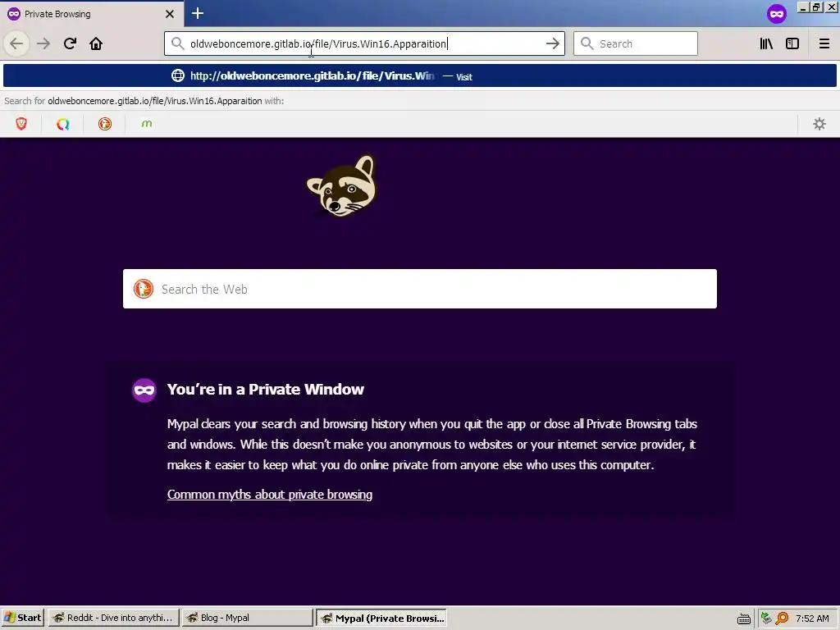Image resolution: width=840 pixels, height=630 pixels.
Task: Switch to Blog - Mypal taskbar window
Action: (247, 618)
